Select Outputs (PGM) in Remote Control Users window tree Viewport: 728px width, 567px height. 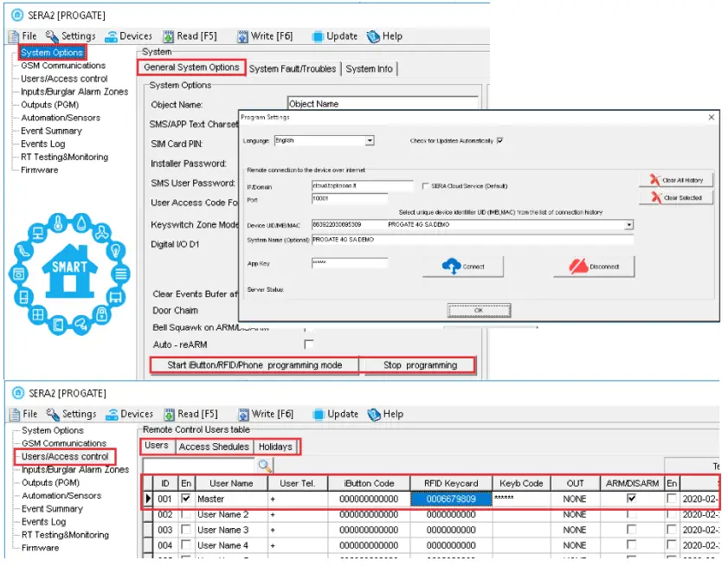point(50,482)
